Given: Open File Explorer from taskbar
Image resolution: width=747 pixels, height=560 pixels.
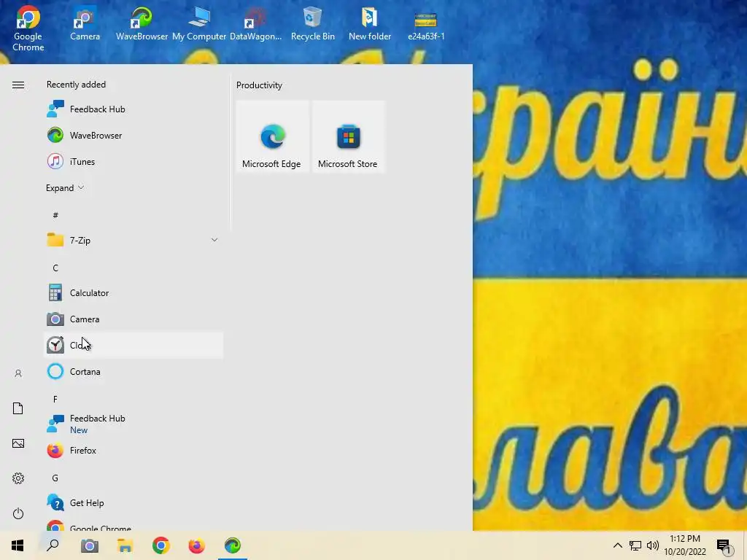Looking at the screenshot, I should tap(125, 545).
